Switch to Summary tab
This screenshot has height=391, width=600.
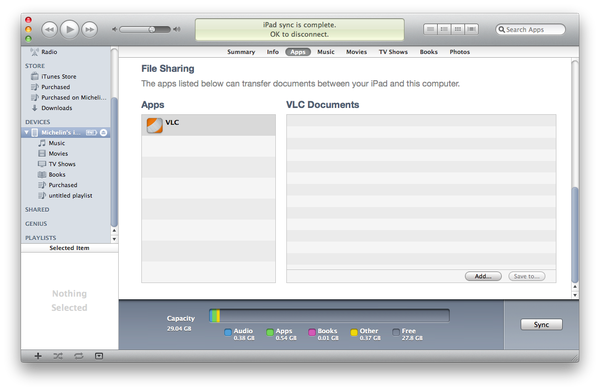pyautogui.click(x=241, y=52)
